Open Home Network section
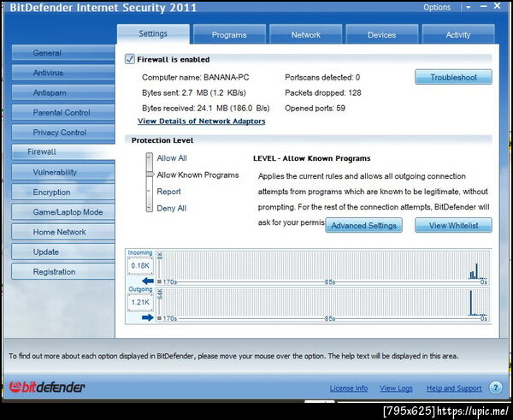The image size is (513, 420). point(63,232)
